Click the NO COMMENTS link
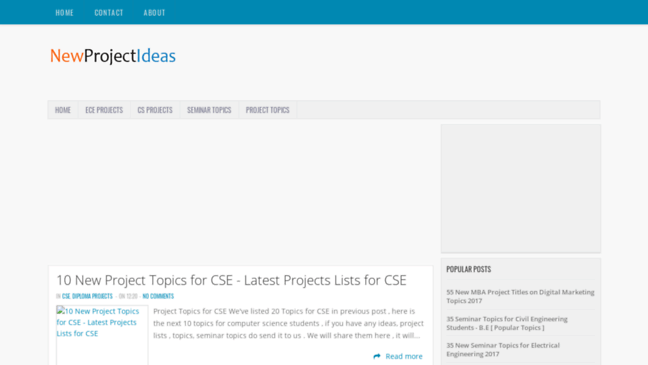The height and width of the screenshot is (365, 648). click(x=158, y=296)
